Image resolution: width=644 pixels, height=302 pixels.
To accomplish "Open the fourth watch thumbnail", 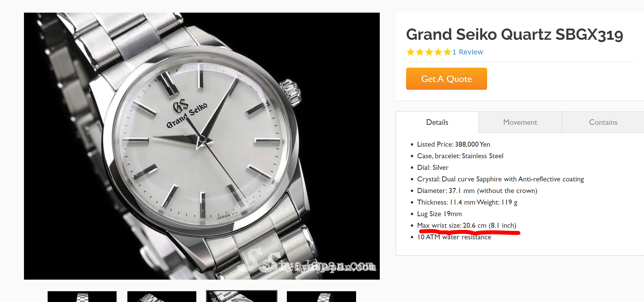I will click(321, 296).
